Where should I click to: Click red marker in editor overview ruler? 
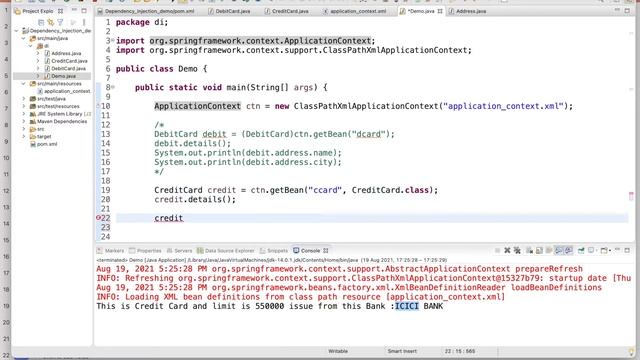point(631,196)
